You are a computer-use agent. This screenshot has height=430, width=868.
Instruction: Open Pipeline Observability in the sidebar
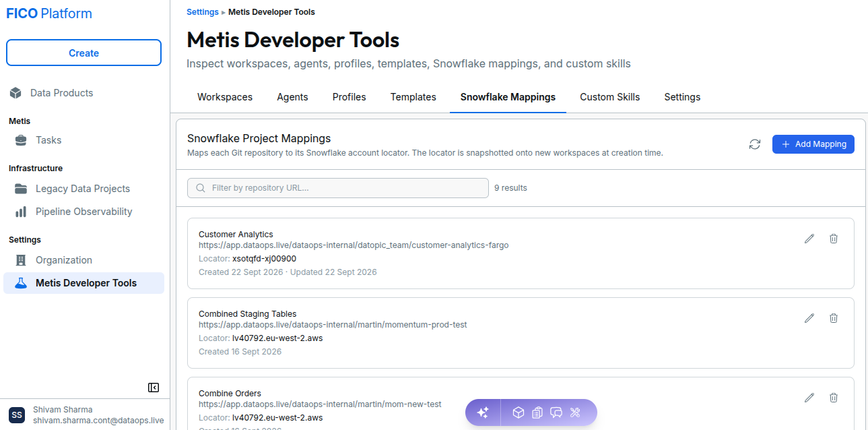coord(84,212)
